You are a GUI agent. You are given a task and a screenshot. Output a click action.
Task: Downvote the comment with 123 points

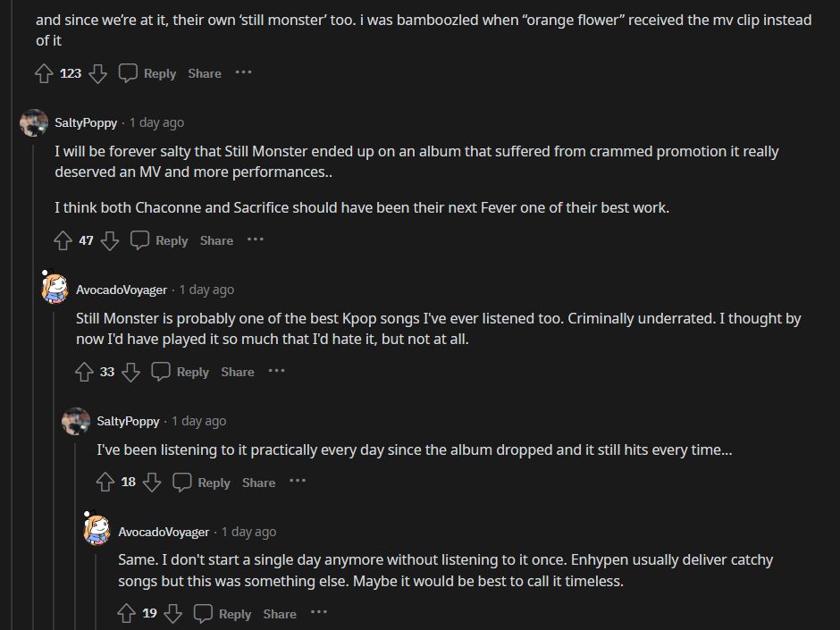[x=97, y=73]
